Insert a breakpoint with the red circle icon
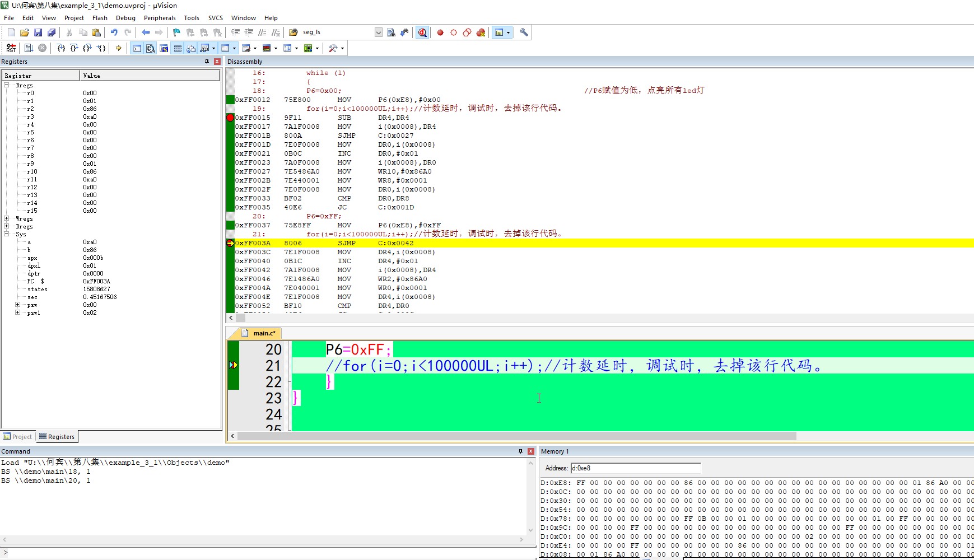974x560 pixels. 440,32
